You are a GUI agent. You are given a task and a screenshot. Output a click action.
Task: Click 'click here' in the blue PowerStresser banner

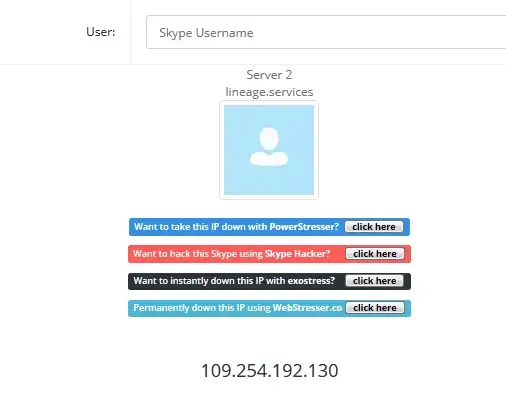point(374,227)
